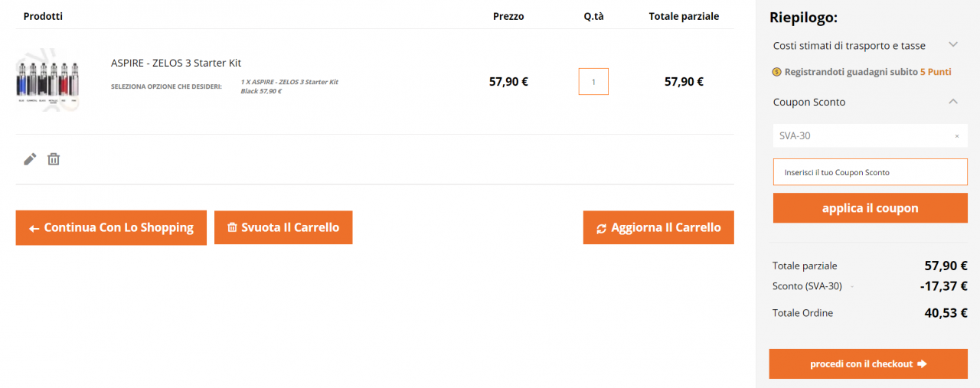Open the ASPIRE - ZELOS 3 Starter Kit link
The height and width of the screenshot is (388, 980).
tap(176, 63)
